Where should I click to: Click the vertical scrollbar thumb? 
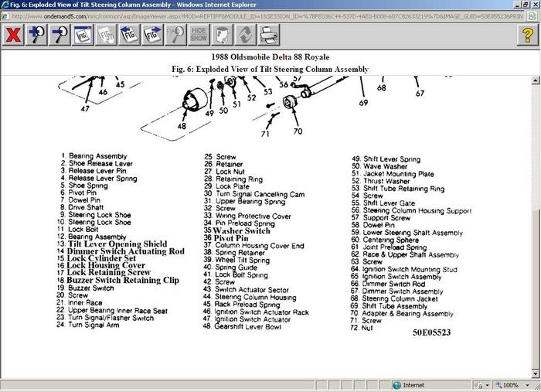(536, 289)
